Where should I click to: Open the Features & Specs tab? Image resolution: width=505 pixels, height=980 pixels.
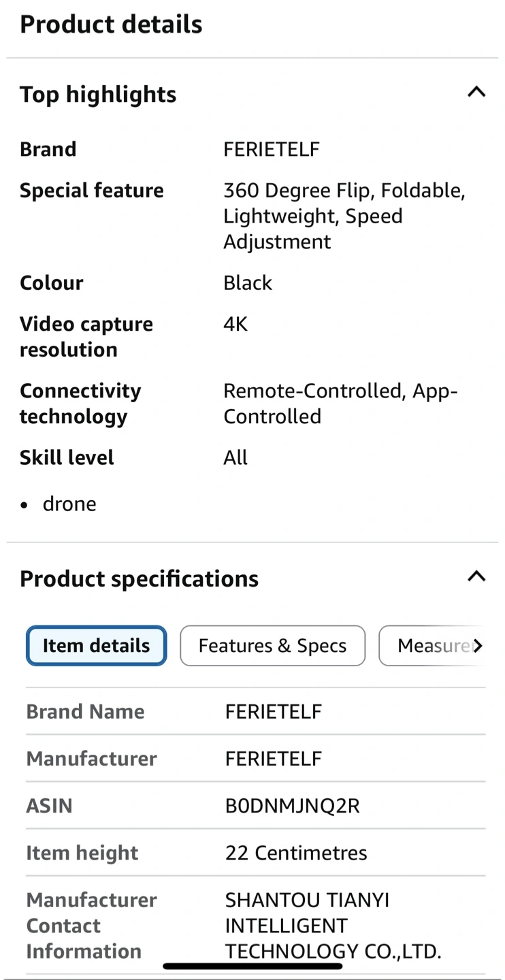pos(272,645)
